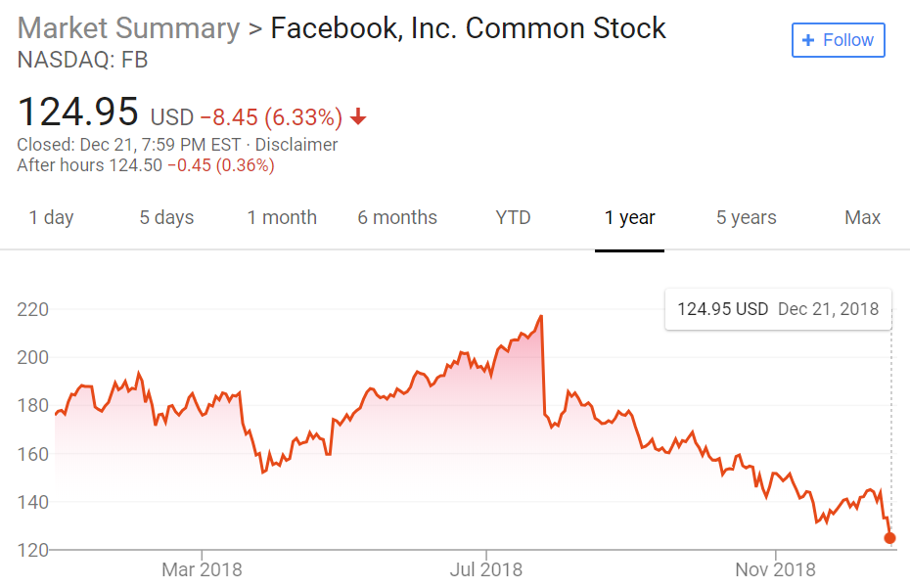
Task: Click the large 124.95 price figure
Action: point(78,112)
